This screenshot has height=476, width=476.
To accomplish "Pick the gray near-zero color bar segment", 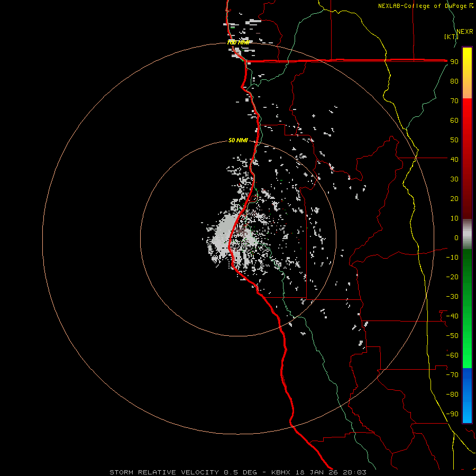I will (467, 234).
